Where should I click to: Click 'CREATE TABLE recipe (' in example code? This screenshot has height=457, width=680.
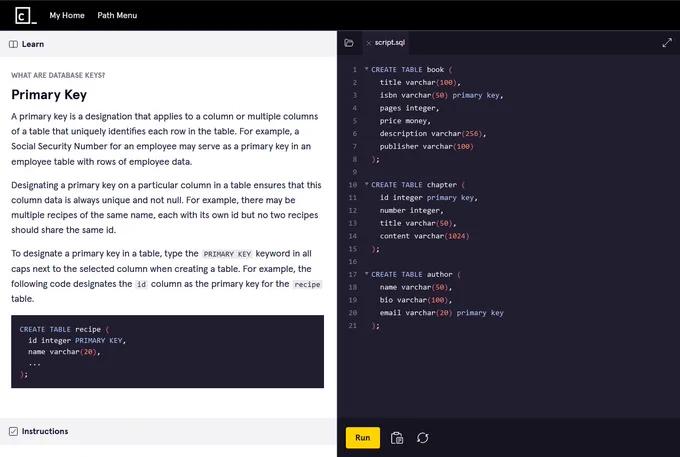pos(64,329)
